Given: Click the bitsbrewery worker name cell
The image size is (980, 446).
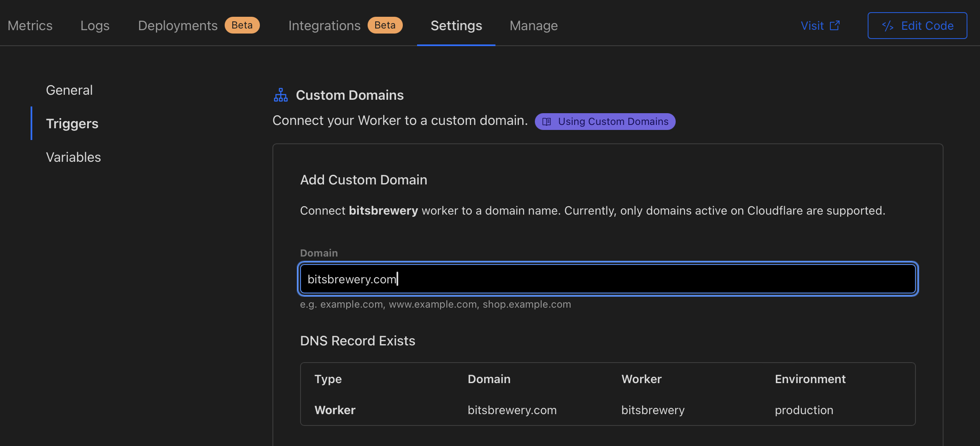Looking at the screenshot, I should point(653,410).
